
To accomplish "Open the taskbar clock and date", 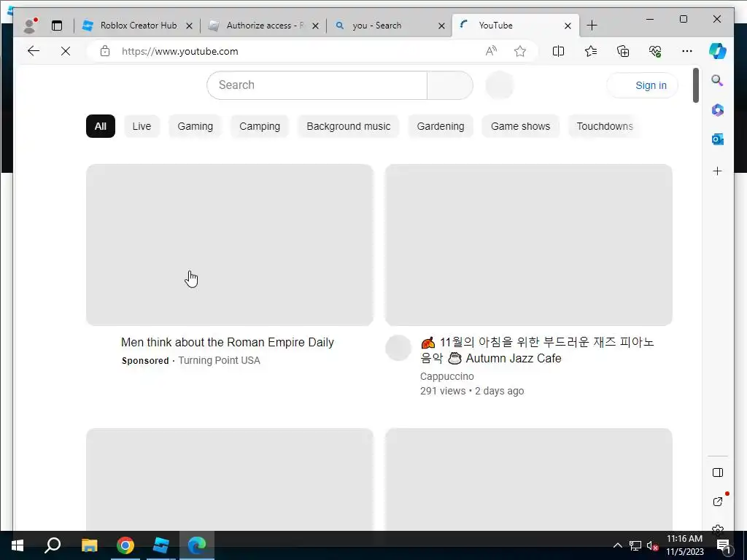I will [x=684, y=545].
